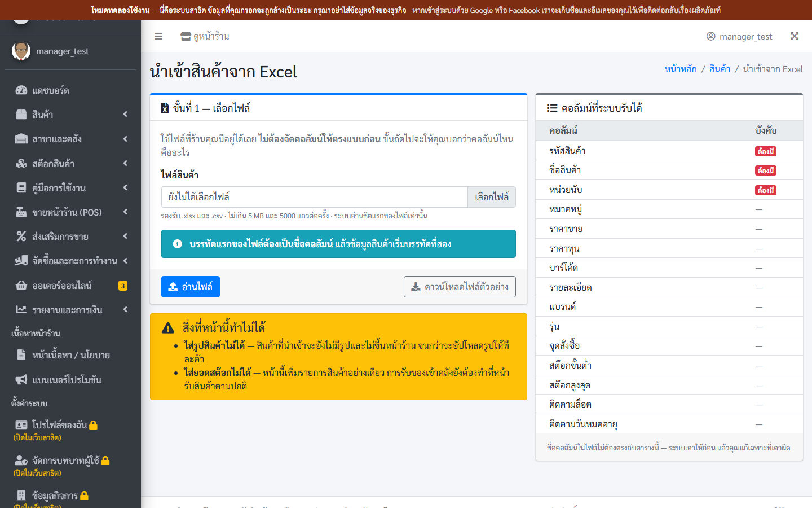Go to the สินค้า breadcrumb link

click(x=720, y=69)
